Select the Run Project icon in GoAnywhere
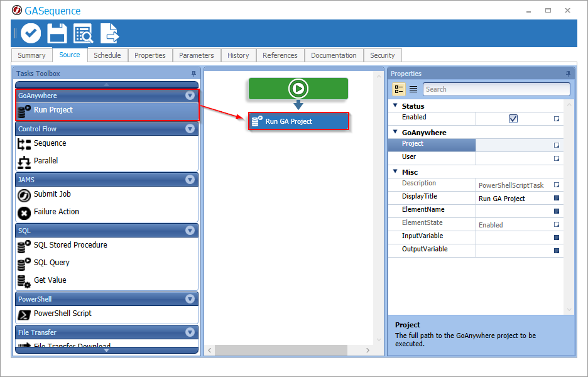Screen dimensions: 588x377 click(24, 111)
